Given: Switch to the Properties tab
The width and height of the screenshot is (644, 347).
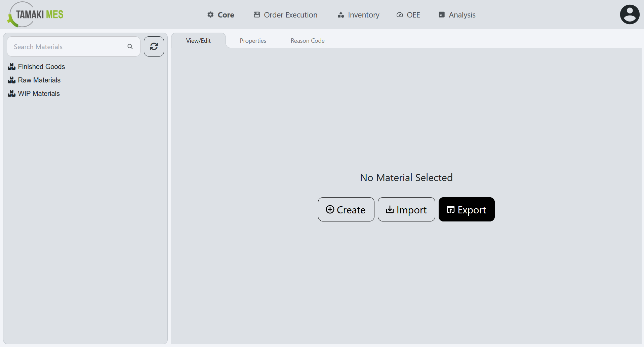Looking at the screenshot, I should tap(253, 40).
